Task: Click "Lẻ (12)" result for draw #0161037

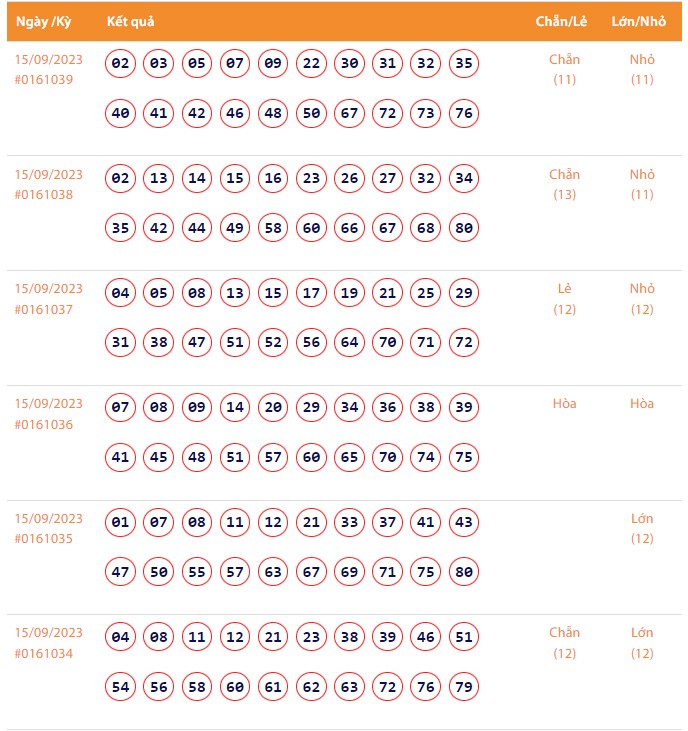Action: pos(564,299)
